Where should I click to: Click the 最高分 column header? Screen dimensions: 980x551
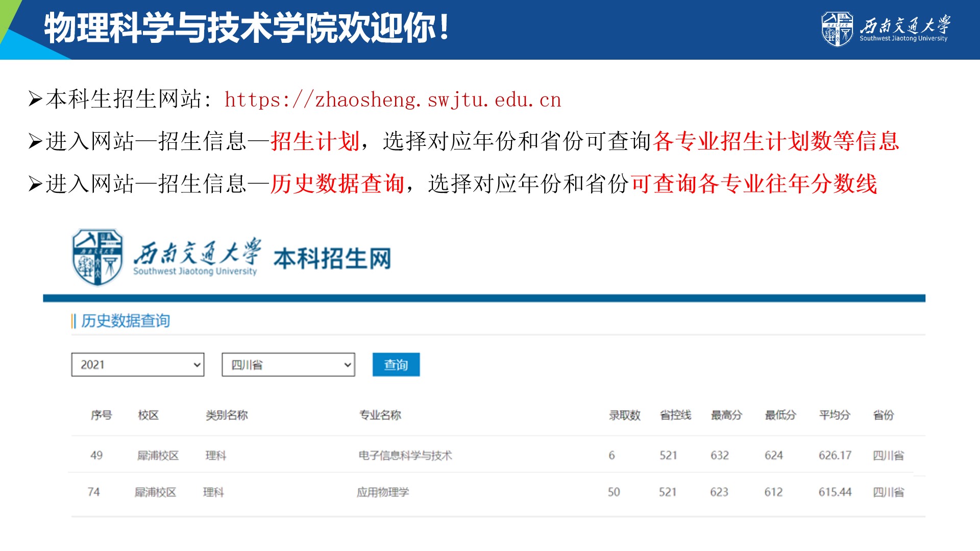click(x=726, y=415)
